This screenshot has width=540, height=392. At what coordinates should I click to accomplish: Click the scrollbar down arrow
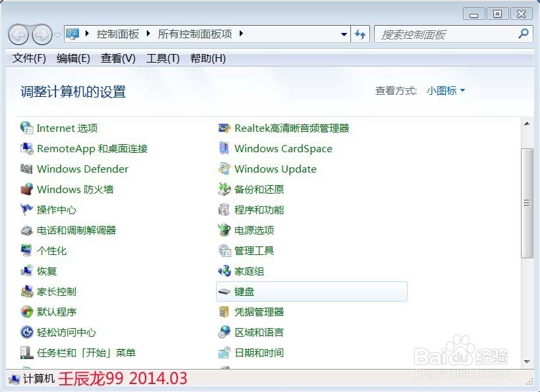click(527, 362)
